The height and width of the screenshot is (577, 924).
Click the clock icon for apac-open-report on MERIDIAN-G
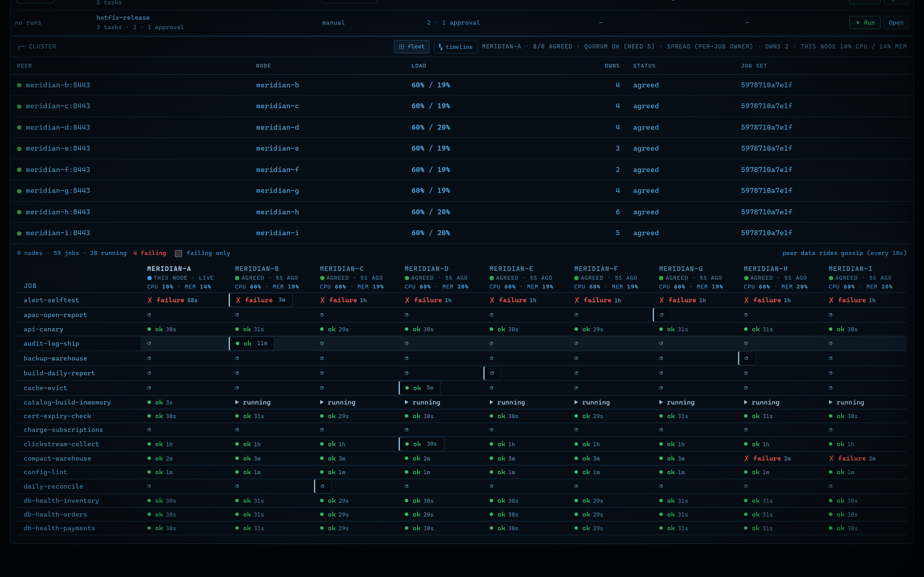[662, 315]
